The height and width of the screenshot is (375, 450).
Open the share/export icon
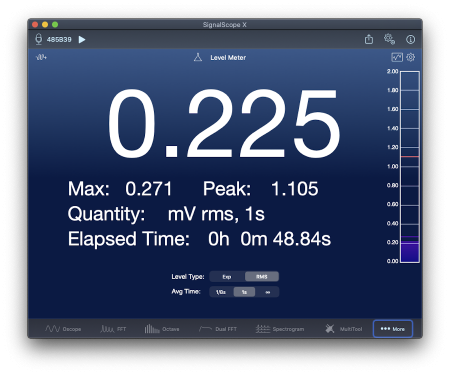tap(369, 39)
